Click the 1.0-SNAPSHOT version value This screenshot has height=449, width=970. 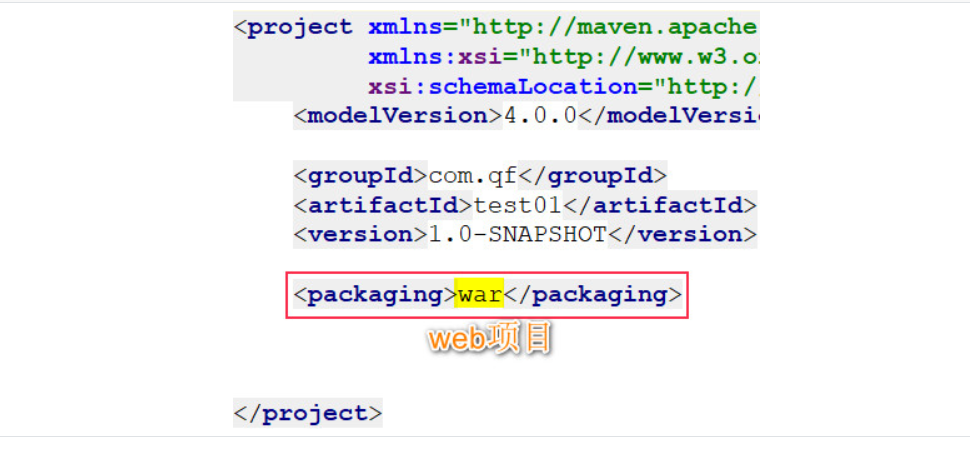click(518, 235)
